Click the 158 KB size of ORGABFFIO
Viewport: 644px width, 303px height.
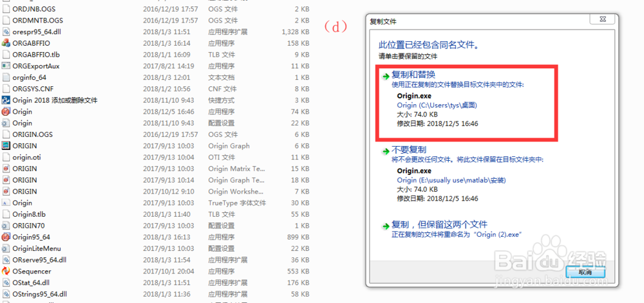298,43
